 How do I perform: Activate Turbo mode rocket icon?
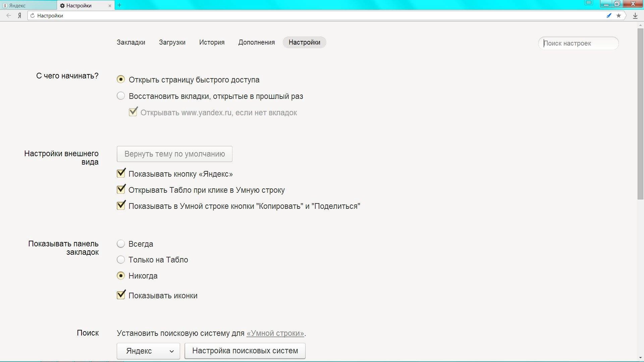point(609,15)
